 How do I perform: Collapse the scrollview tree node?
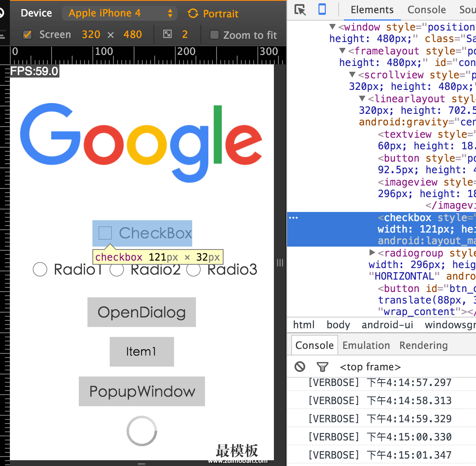[352, 75]
